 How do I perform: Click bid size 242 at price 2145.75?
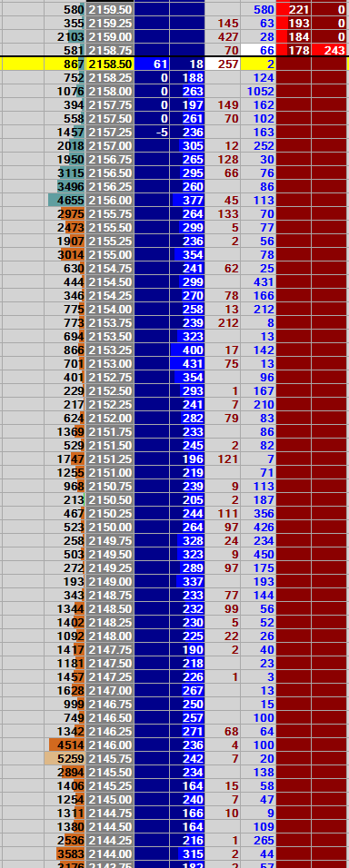(187, 759)
